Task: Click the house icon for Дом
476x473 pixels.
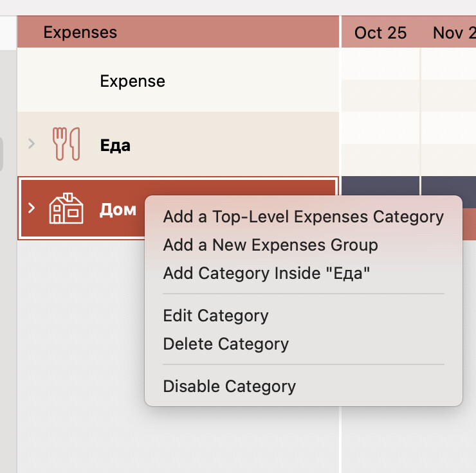Action: coord(66,208)
